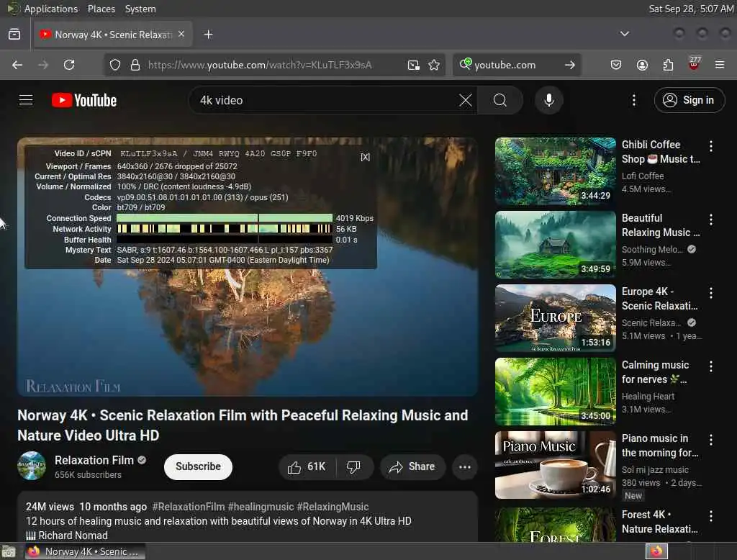Open the Relaxation Film channel name link
Image resolution: width=737 pixels, height=560 pixels.
point(94,461)
